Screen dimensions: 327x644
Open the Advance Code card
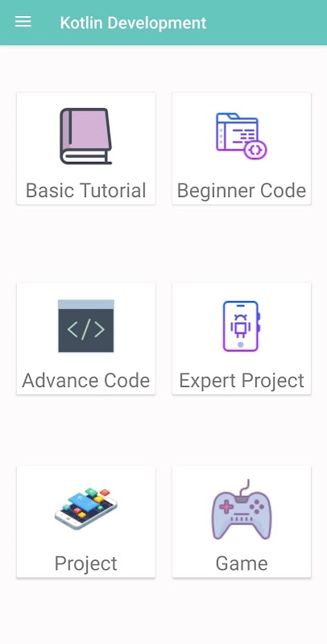click(x=86, y=338)
